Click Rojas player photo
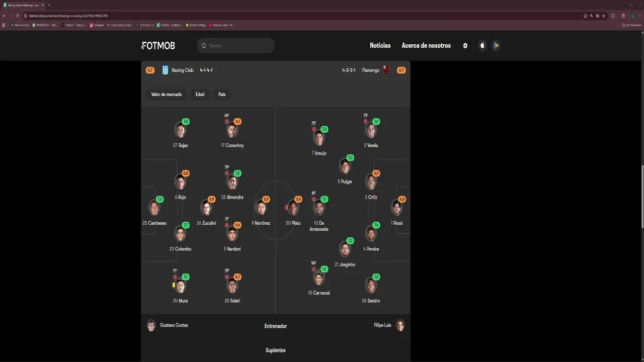The height and width of the screenshot is (362, 644). coord(180,131)
